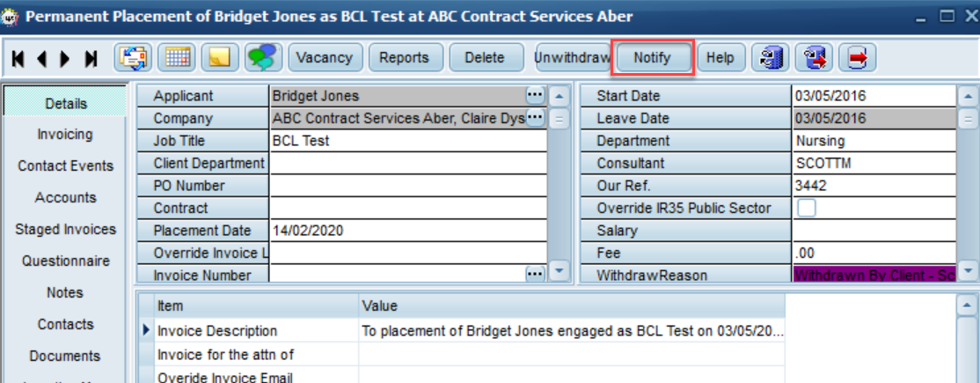The image size is (980, 383).
Task: Open the calendar grid icon
Action: (x=176, y=57)
